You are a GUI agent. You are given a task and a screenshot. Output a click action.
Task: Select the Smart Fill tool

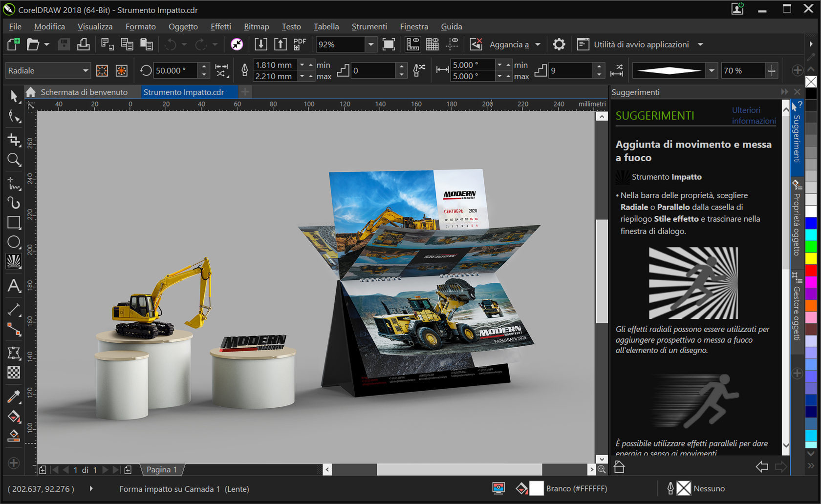tap(14, 436)
